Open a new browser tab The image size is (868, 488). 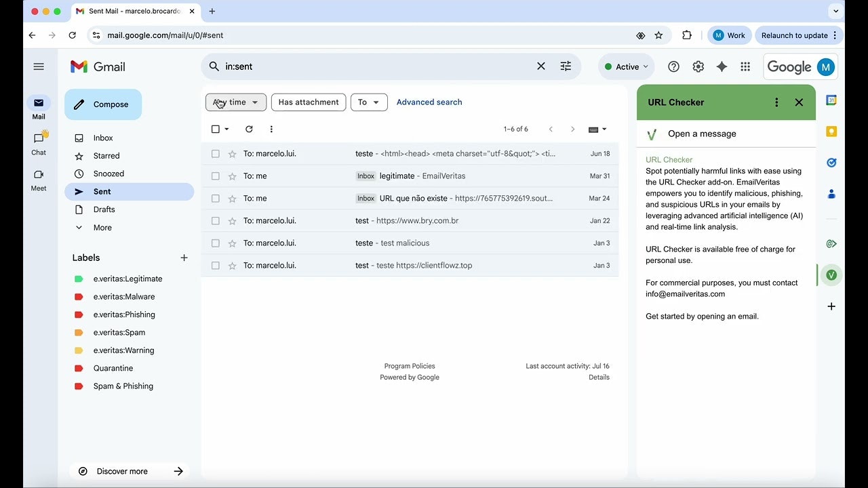(212, 12)
